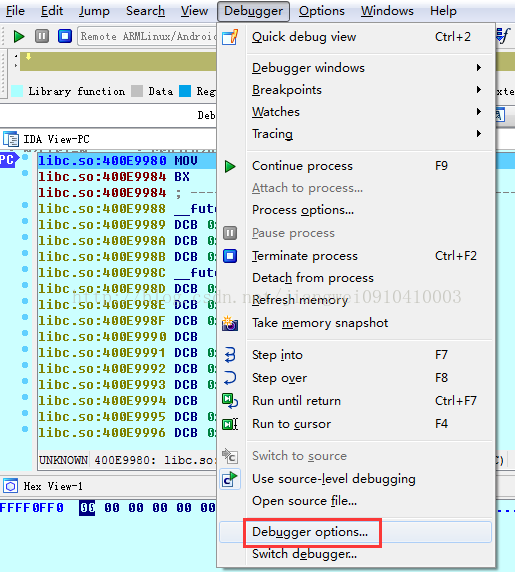Screen dimensions: 515x572
Task: Select Refresh memory
Action: click(356, 300)
